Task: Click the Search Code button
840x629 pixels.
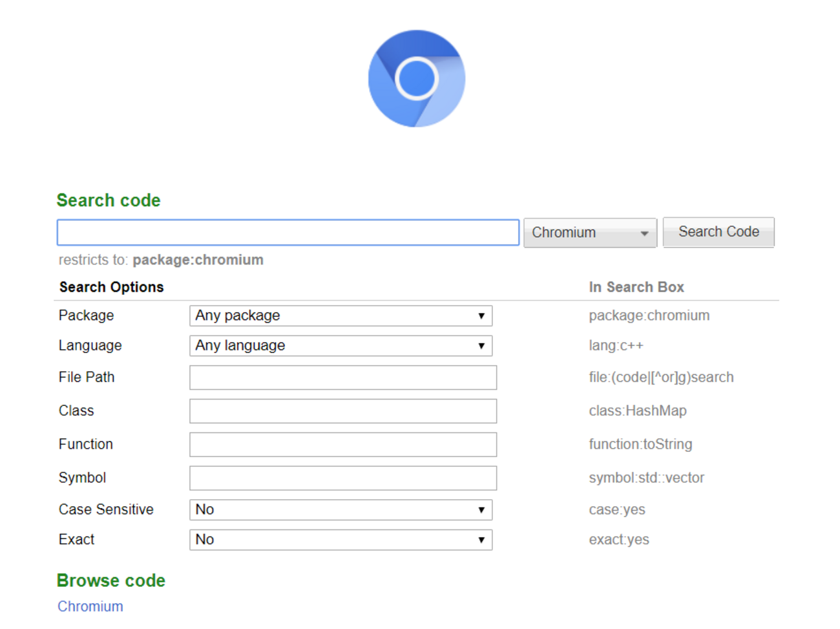Action: coord(719,232)
